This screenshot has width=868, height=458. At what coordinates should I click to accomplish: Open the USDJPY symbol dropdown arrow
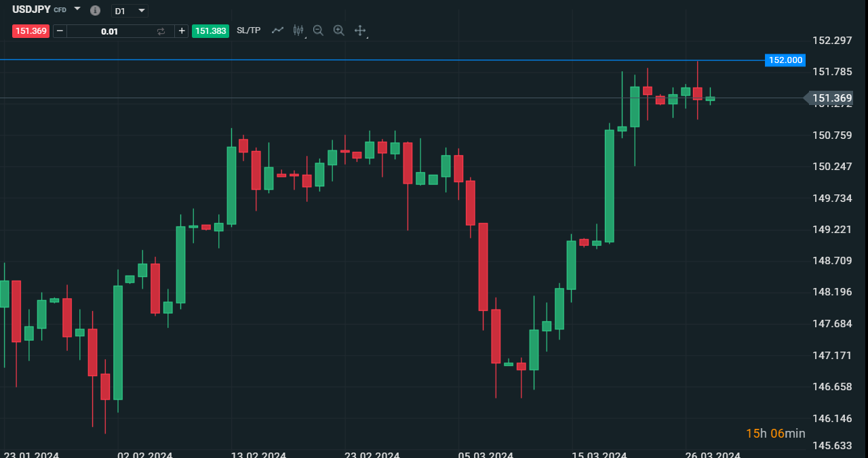click(x=77, y=9)
